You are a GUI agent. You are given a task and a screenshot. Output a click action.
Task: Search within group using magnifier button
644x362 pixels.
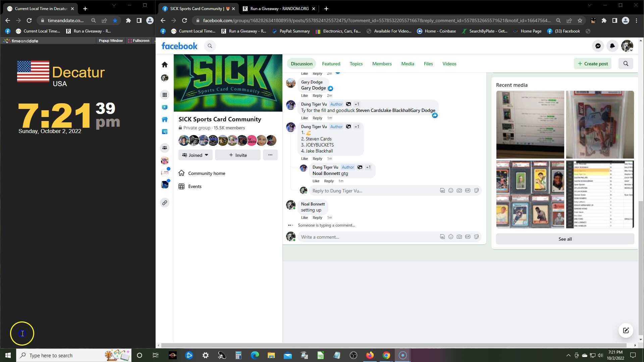coord(626,64)
